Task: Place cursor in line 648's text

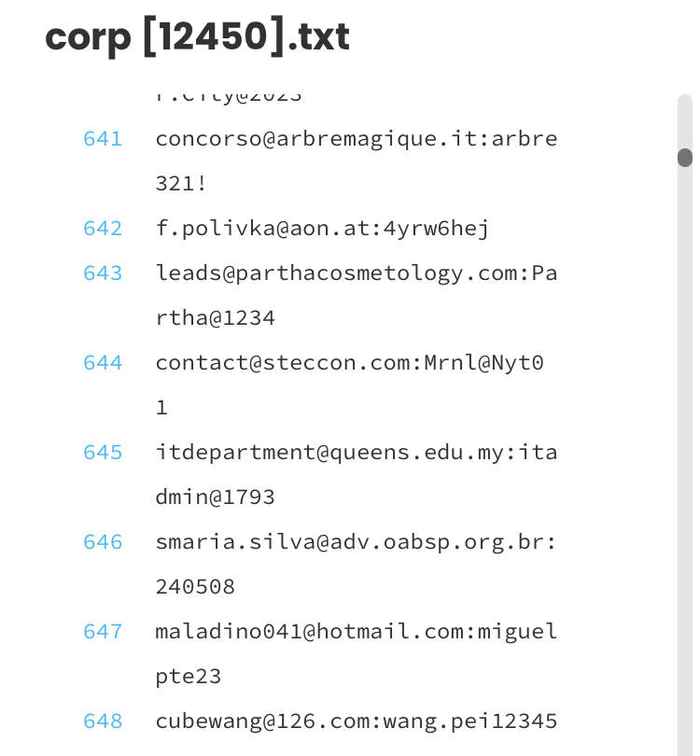Action: 356,721
